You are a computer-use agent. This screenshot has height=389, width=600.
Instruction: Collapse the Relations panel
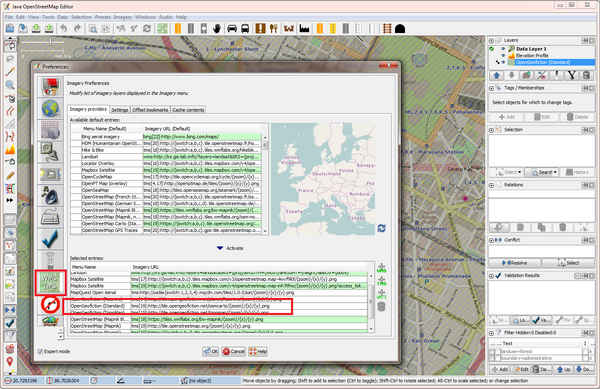(491, 185)
